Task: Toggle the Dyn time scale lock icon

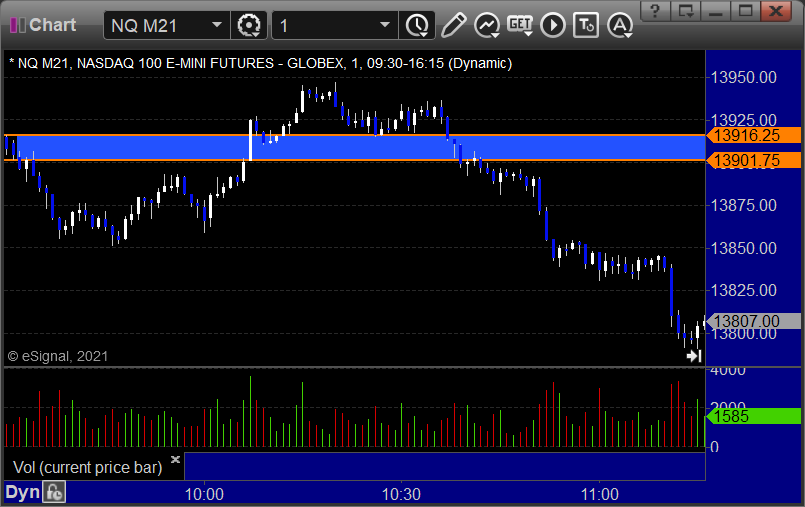Action: [x=54, y=493]
